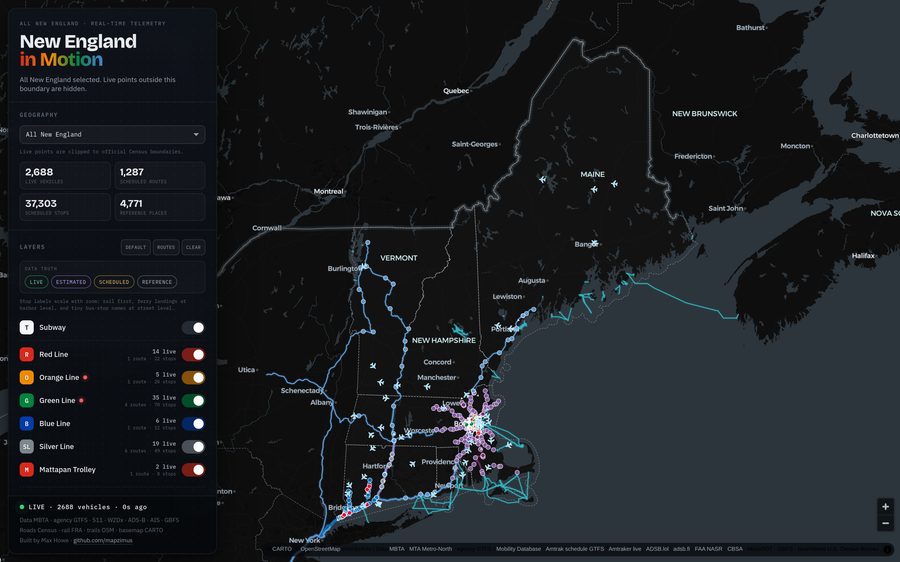
Task: Open the ADSB.lol attribution link
Action: [657, 549]
